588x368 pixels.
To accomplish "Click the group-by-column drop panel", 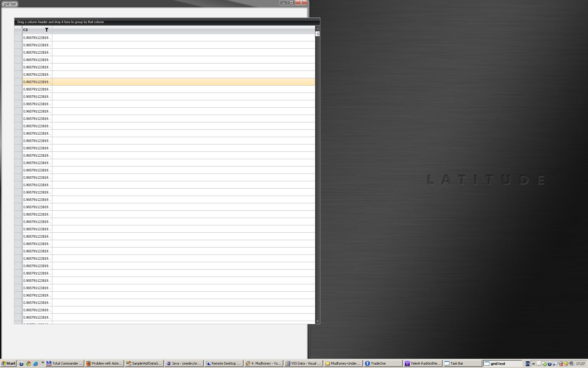I will pyautogui.click(x=167, y=22).
